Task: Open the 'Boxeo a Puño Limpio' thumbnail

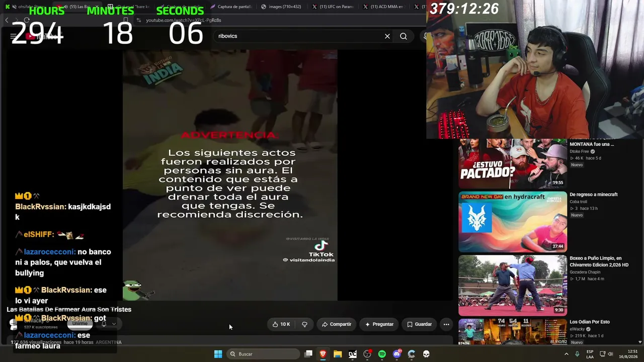Action: [x=512, y=285]
